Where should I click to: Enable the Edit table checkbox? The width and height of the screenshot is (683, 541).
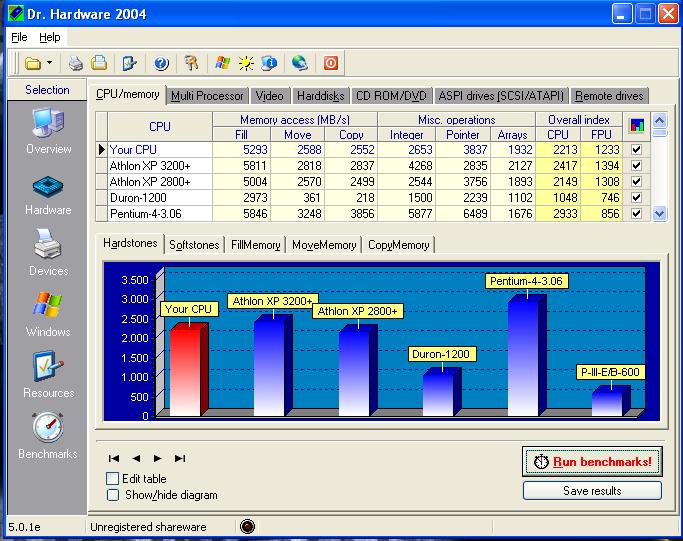(112, 479)
